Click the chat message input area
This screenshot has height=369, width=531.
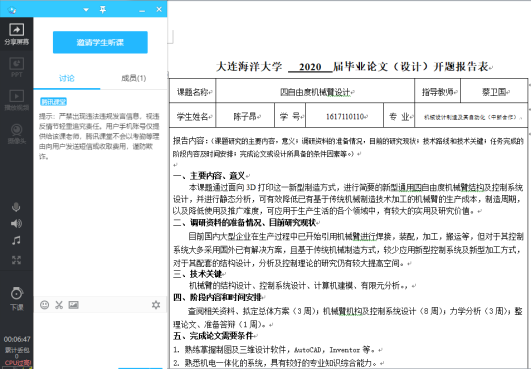click(100, 340)
